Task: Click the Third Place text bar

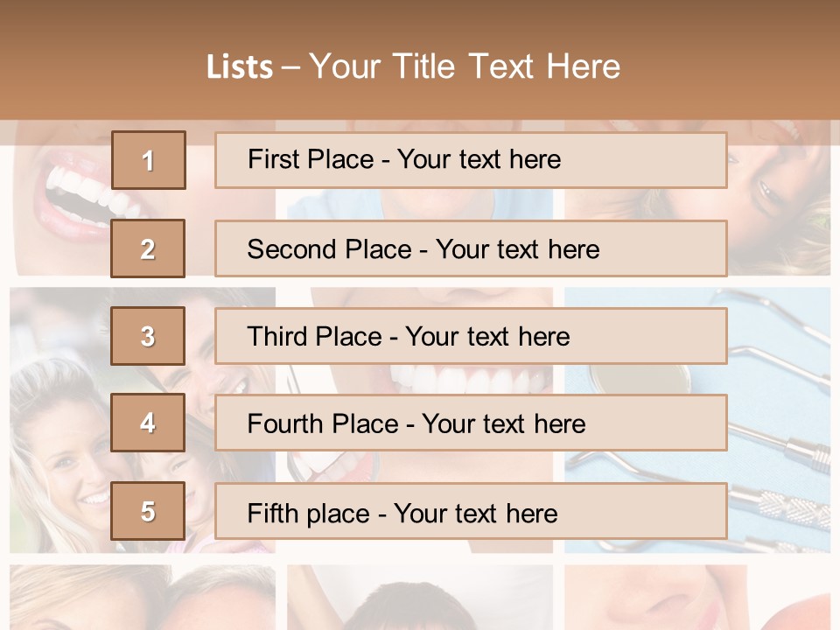Action: [x=471, y=336]
